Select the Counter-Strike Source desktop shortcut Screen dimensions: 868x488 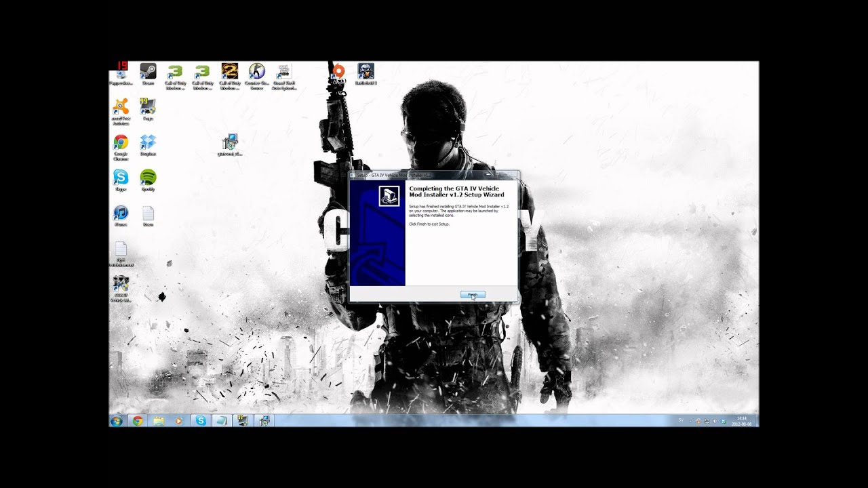coord(256,77)
